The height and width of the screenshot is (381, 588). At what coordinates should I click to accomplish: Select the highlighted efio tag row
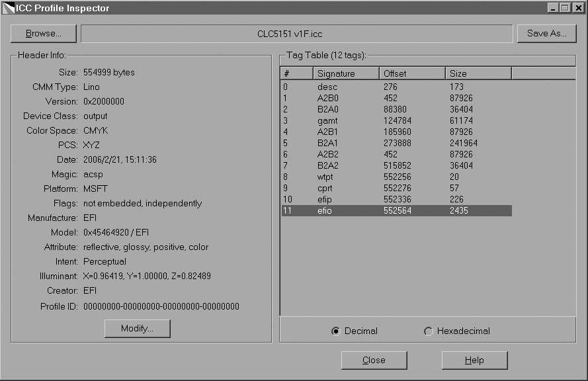396,211
